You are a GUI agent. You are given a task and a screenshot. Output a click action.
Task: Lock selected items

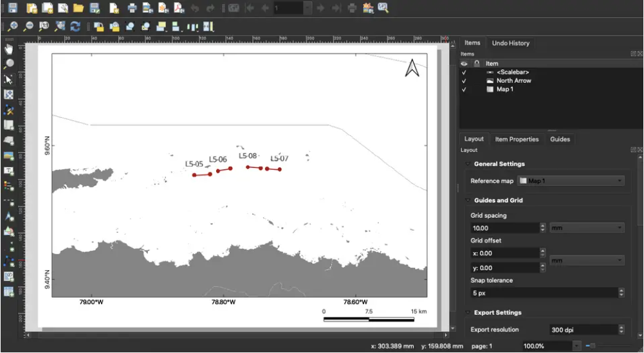click(98, 26)
